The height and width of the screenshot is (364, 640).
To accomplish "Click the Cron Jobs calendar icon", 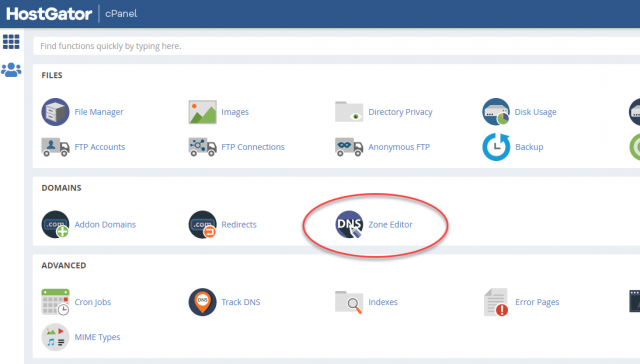I will coord(56,302).
